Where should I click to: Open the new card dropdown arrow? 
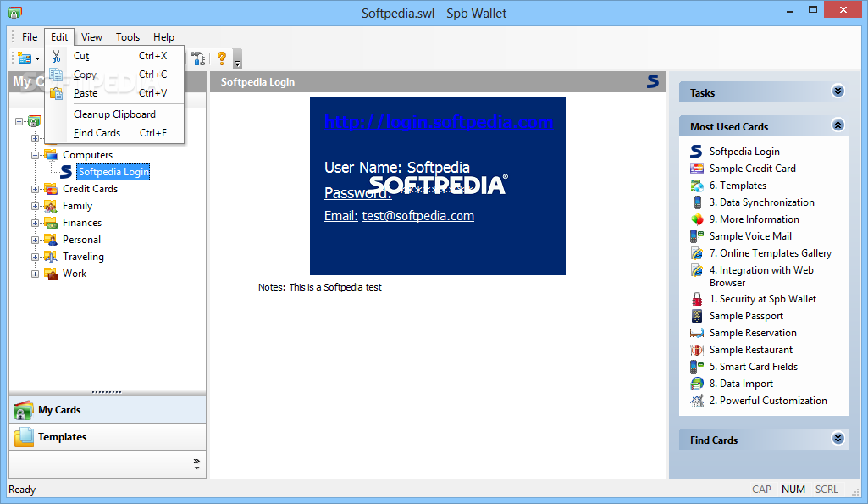37,58
